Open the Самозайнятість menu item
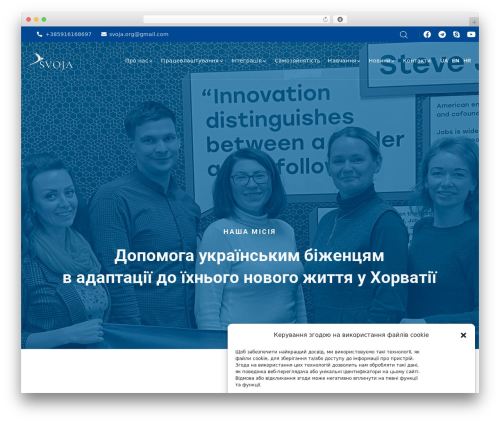Image resolution: width=500 pixels, height=423 pixels. 297,61
